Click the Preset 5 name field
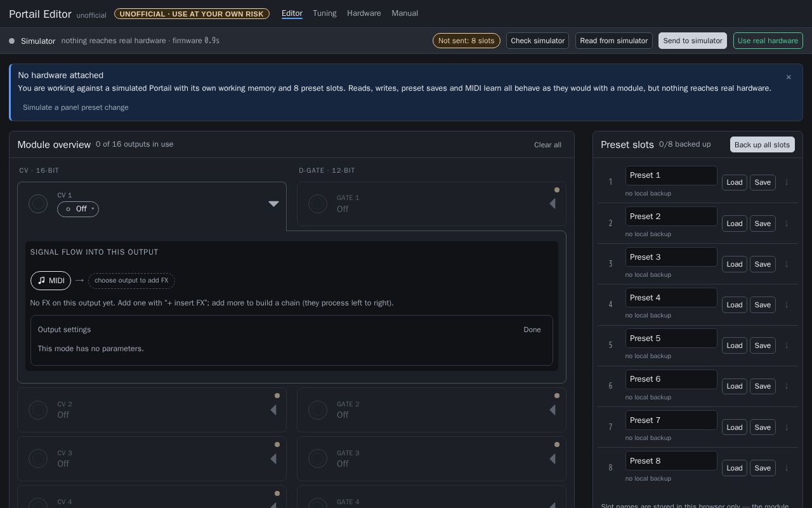Image resolution: width=812 pixels, height=508 pixels. coord(671,338)
